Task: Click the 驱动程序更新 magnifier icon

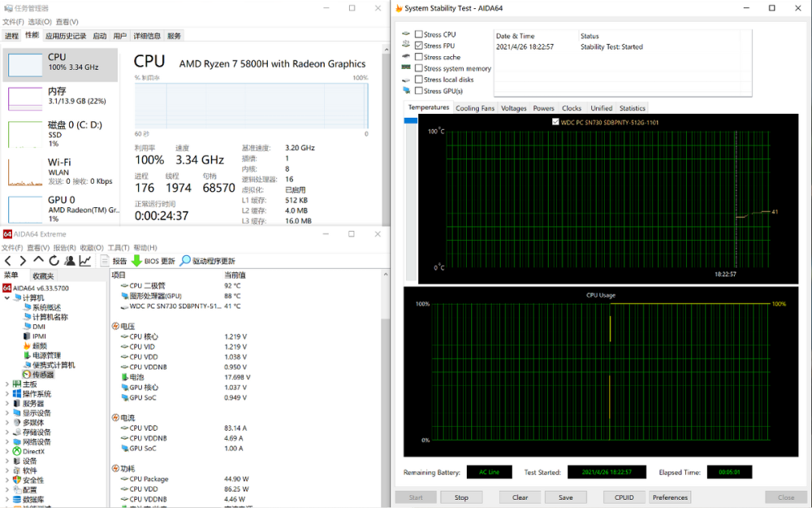Action: (x=185, y=261)
